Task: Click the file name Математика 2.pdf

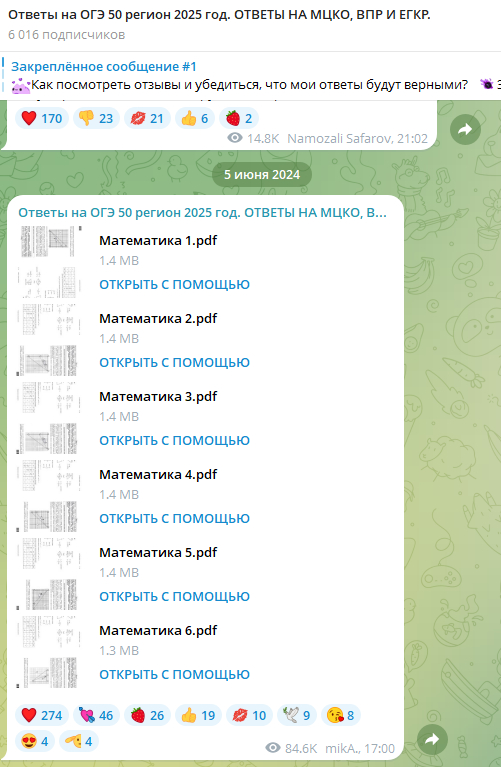Action: click(158, 318)
